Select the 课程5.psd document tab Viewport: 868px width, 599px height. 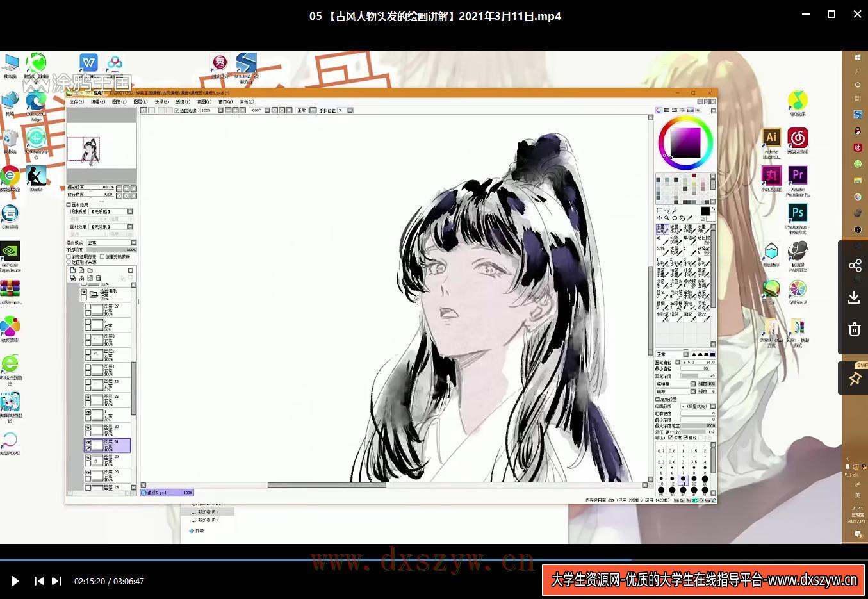pos(167,493)
